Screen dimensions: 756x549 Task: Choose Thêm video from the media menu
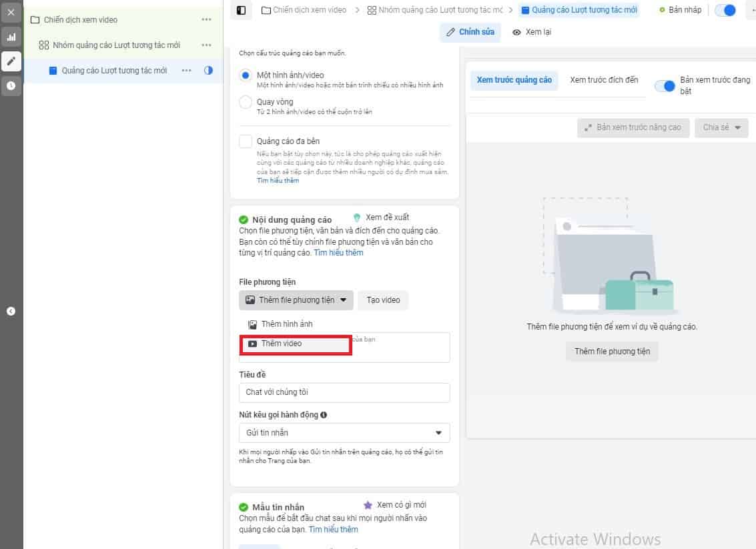pos(282,344)
